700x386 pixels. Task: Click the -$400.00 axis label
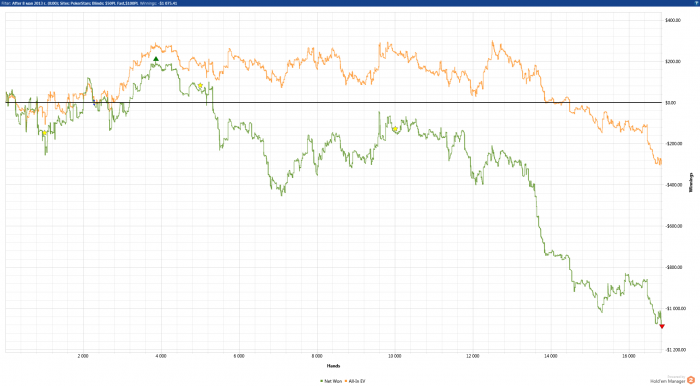(x=673, y=185)
